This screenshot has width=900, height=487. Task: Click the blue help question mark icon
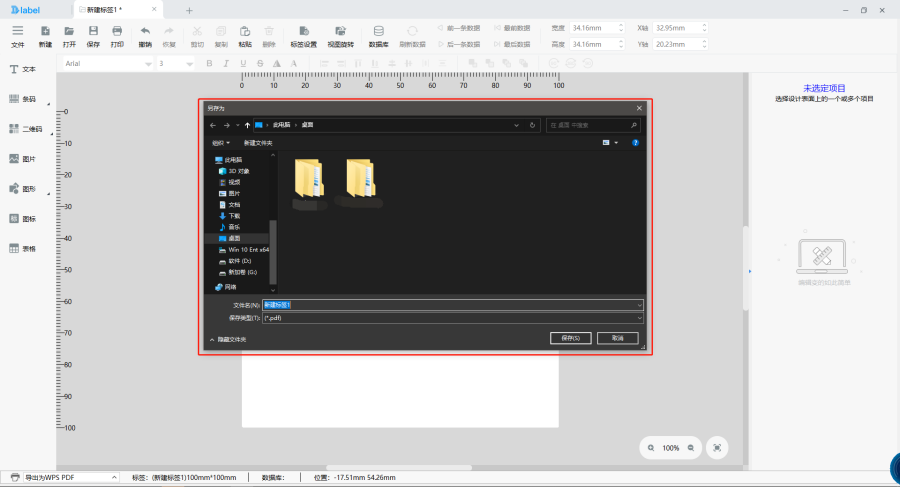coord(635,142)
